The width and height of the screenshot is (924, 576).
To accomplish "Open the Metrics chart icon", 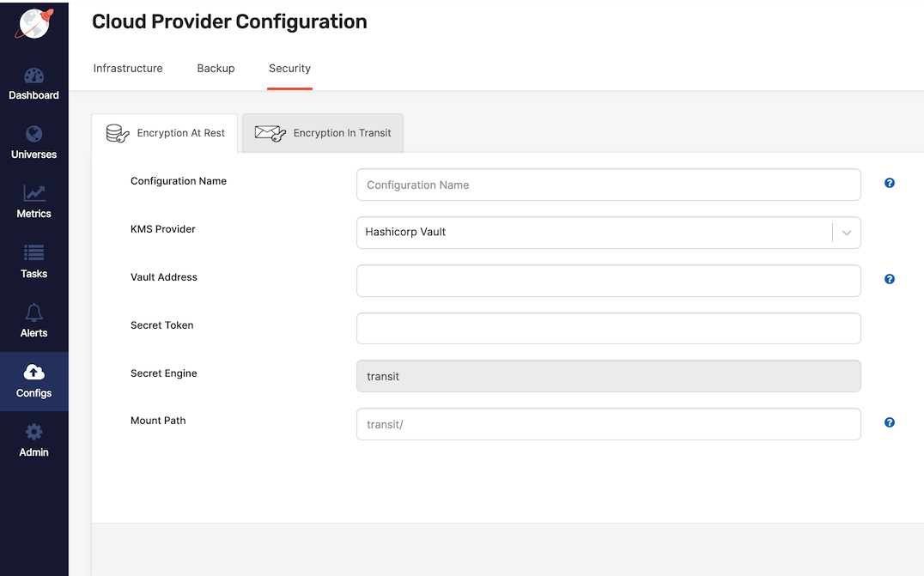I will (x=33, y=194).
